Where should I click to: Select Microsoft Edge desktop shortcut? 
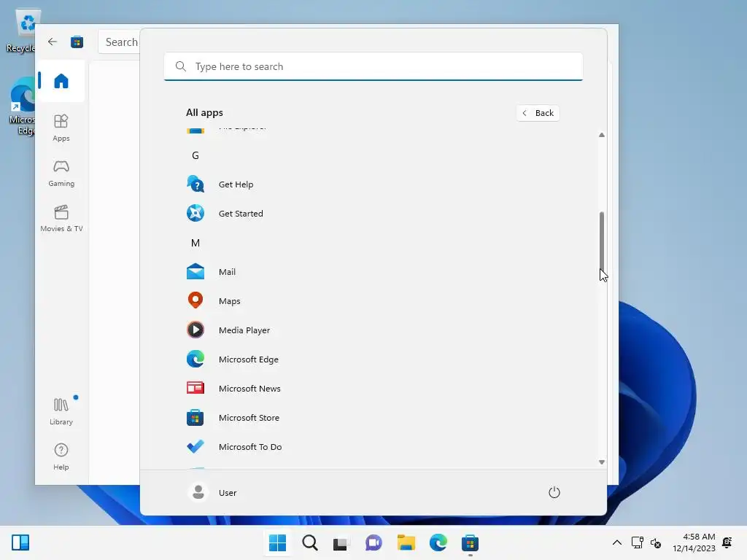(x=22, y=106)
